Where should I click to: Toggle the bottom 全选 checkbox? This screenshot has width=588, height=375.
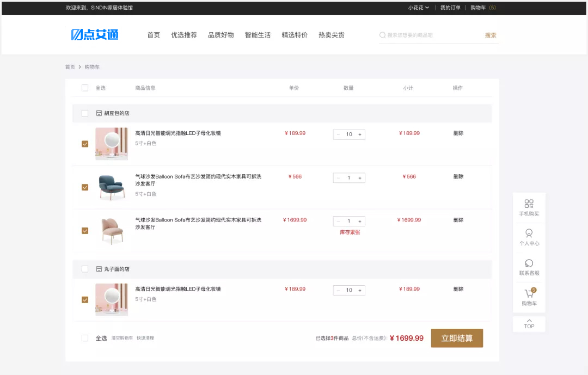click(85, 338)
